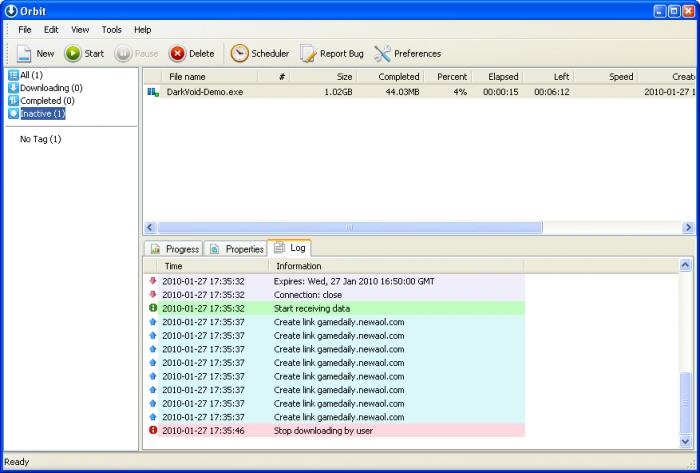Switch to the Properties tab
Viewport: 700px width, 473px height.
pyautogui.click(x=236, y=249)
